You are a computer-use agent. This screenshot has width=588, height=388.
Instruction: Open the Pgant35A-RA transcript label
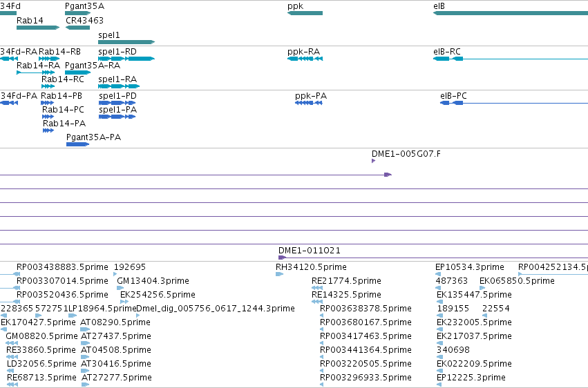(93, 65)
